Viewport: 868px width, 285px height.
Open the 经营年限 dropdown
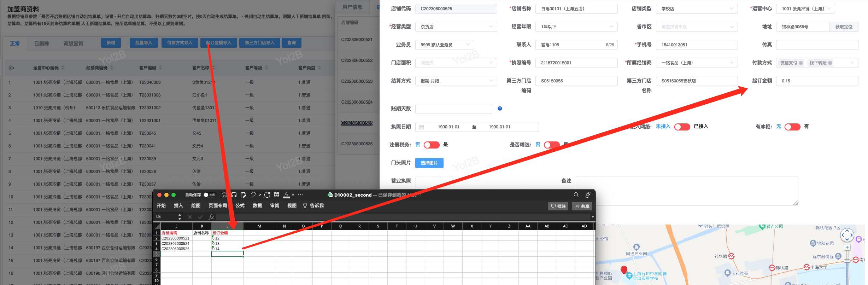pos(576,27)
